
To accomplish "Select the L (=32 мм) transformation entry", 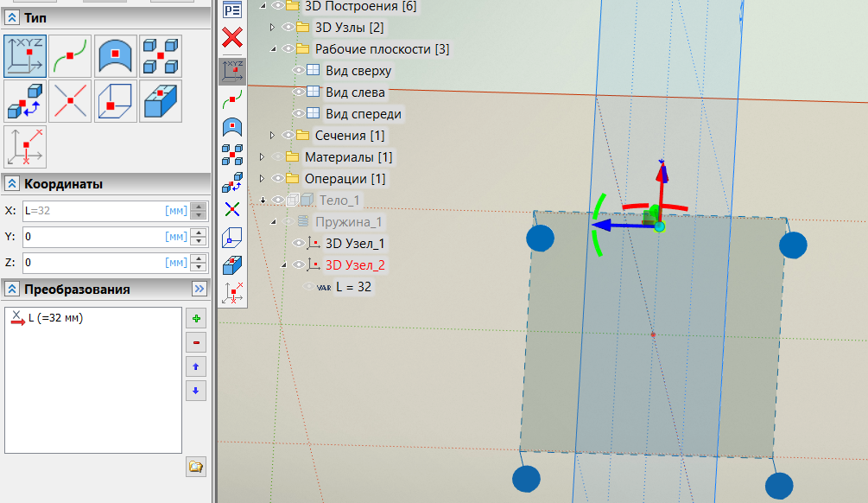I will coord(48,318).
